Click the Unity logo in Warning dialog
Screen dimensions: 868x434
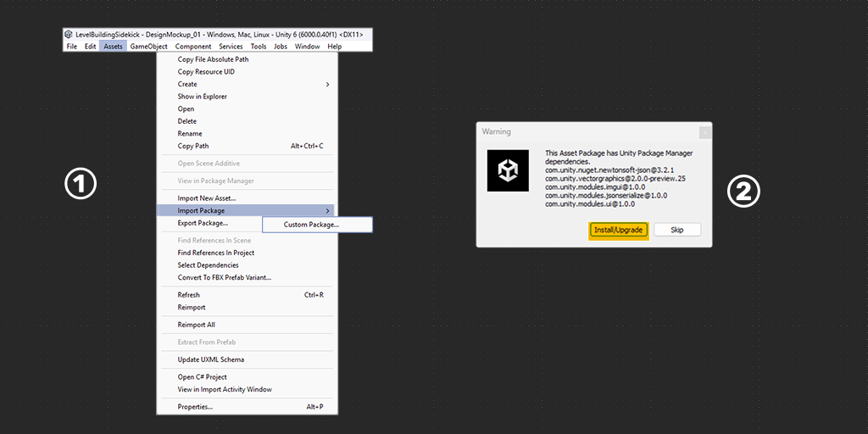[508, 170]
